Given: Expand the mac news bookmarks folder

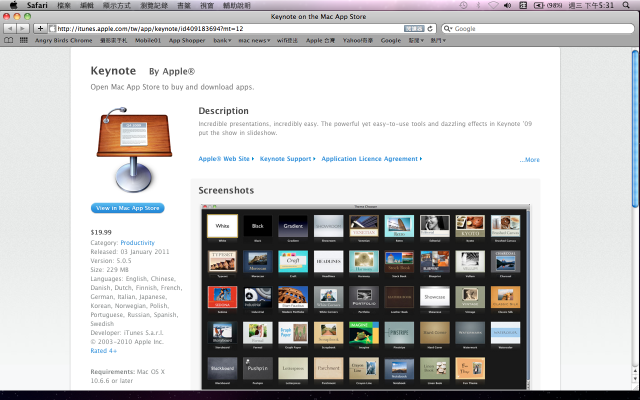Looking at the screenshot, I should pos(254,40).
